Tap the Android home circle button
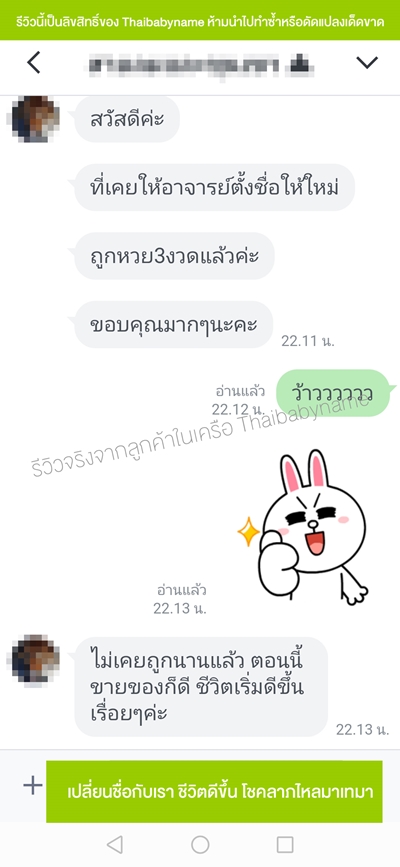This screenshot has width=400, height=867. [200, 844]
